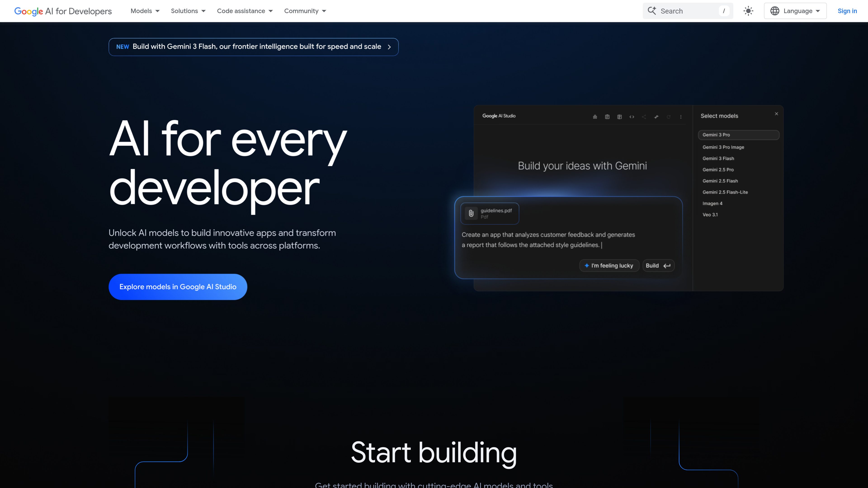
Task: Click the Search input field
Action: [688, 11]
